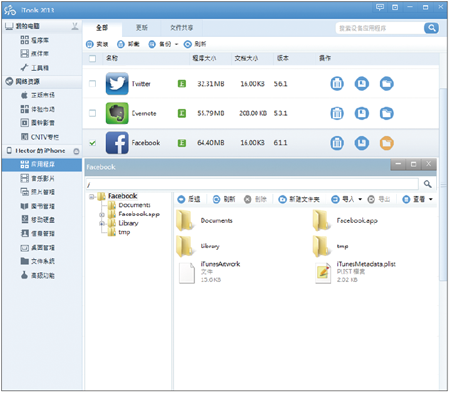Screen dimensions: 450x393
Task: Switch to the 全部 tab
Action: [102, 28]
